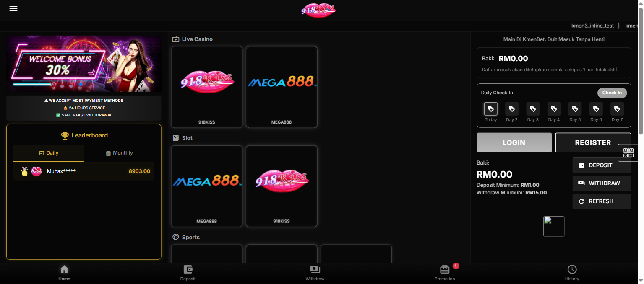The height and width of the screenshot is (284, 644).
Task: Click the REGISTER button
Action: (593, 142)
